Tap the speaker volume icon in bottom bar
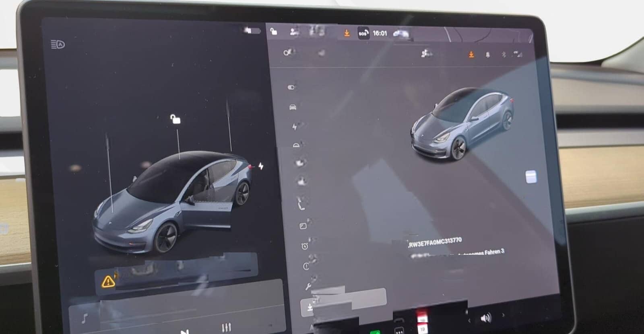This screenshot has height=334, width=644. click(486, 319)
